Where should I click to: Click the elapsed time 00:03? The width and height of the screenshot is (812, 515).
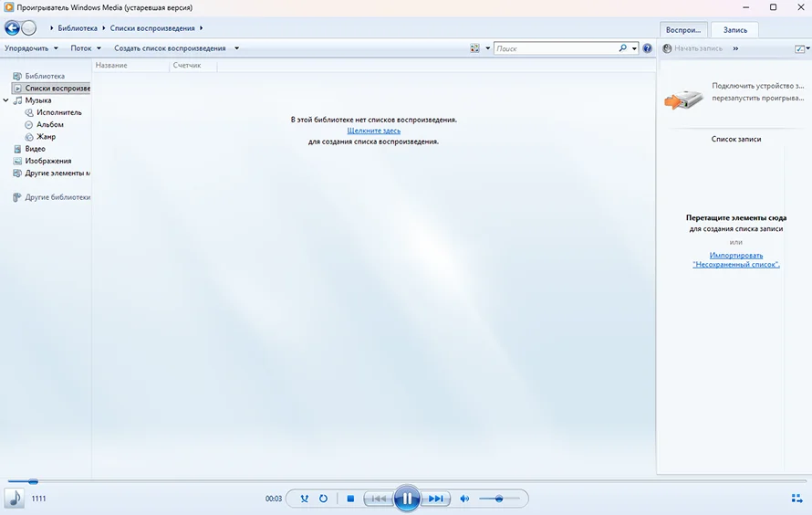point(274,499)
